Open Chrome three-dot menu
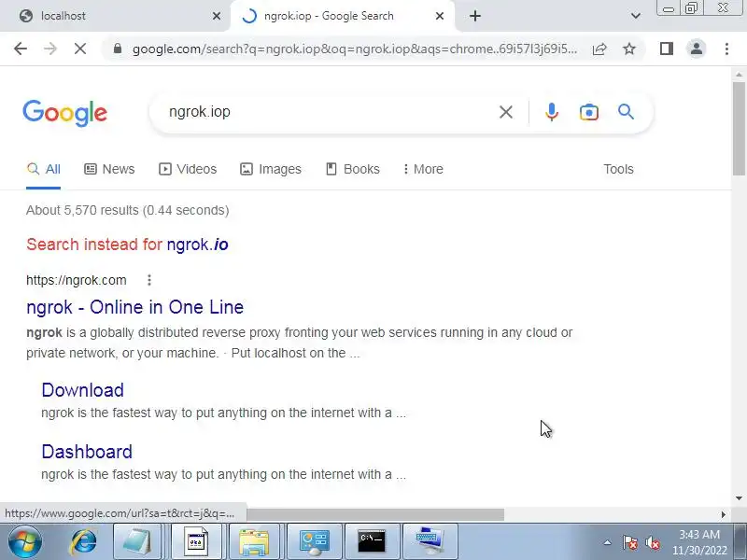 click(726, 49)
